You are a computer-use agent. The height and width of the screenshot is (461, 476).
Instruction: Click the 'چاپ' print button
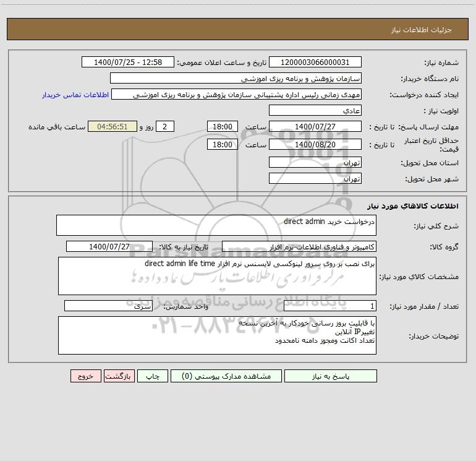click(153, 376)
